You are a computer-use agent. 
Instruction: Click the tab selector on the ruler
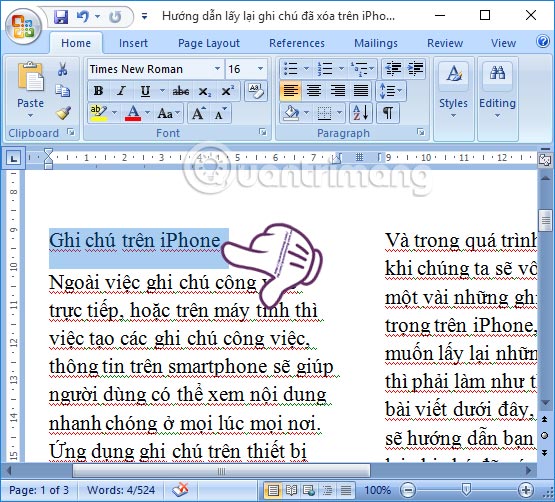(14, 158)
